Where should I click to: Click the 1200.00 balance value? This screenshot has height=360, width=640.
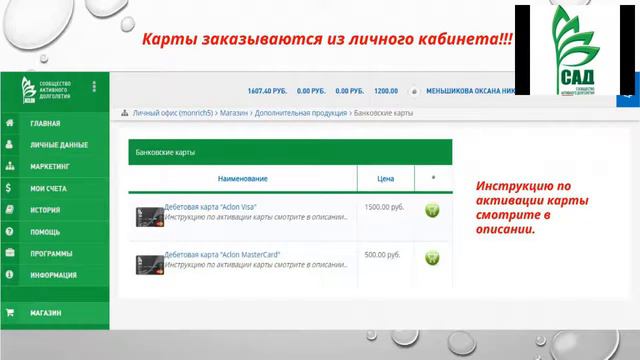(386, 91)
